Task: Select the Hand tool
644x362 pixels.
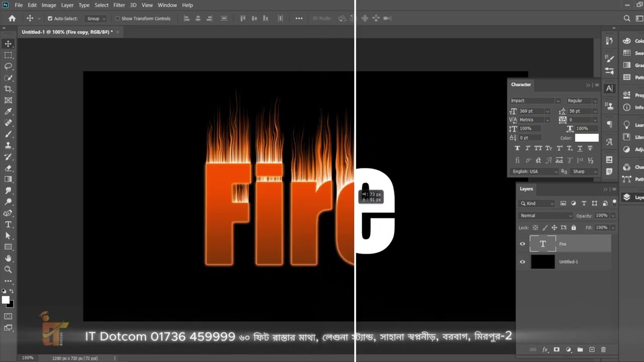Action: point(8,258)
